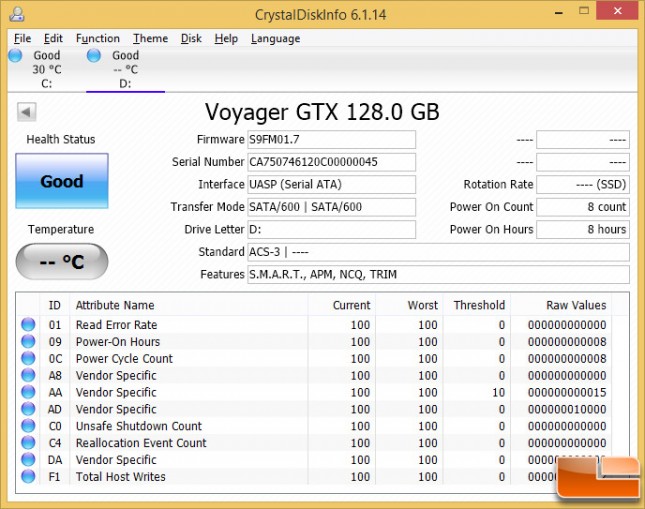645x509 pixels.
Task: Click status orb of AD Vendor Specific row
Action: tap(28, 409)
